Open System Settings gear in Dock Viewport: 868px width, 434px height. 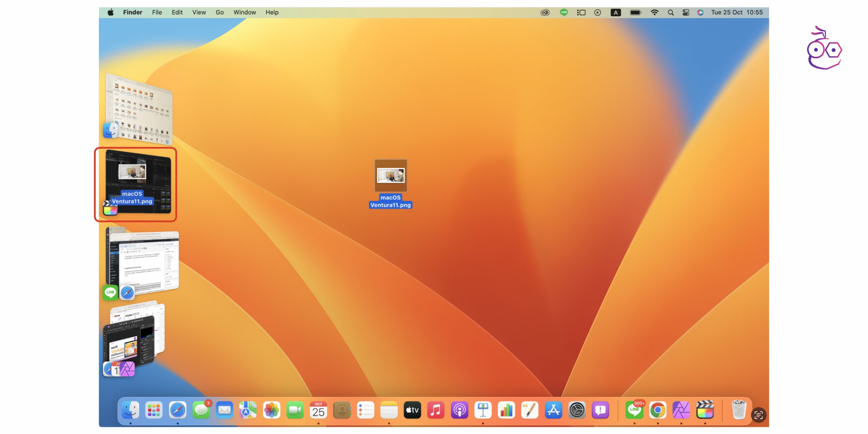[577, 411]
